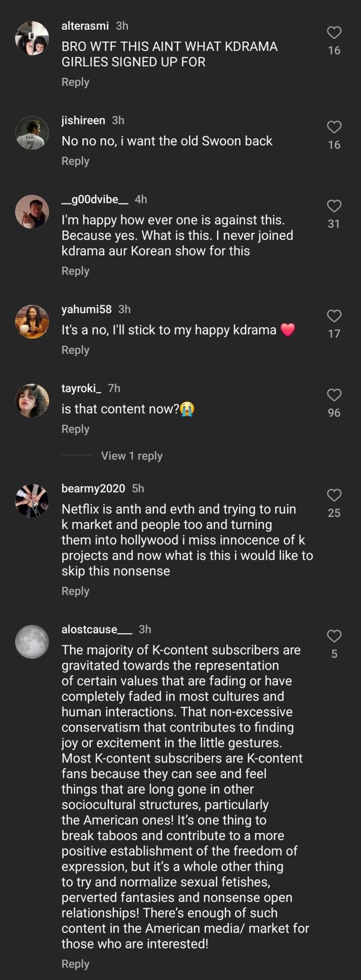Heart yahumi58's happy kdrama comment
The image size is (361, 980).
(334, 316)
